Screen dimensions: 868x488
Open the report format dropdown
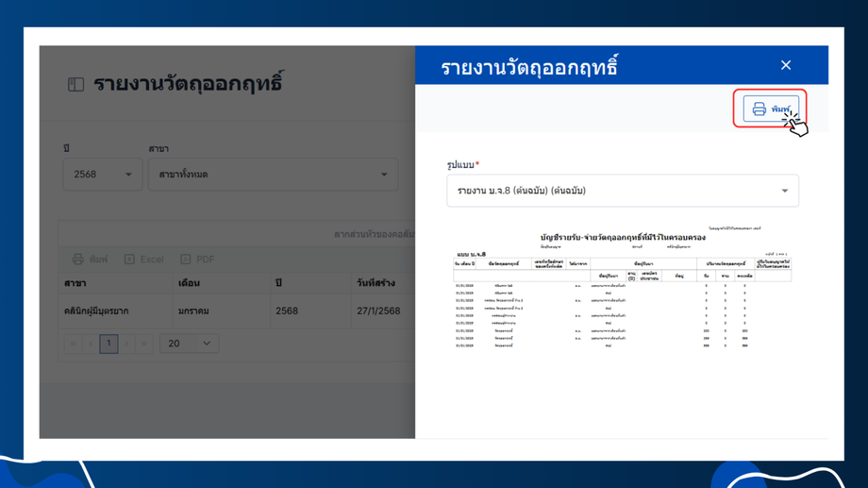(622, 191)
